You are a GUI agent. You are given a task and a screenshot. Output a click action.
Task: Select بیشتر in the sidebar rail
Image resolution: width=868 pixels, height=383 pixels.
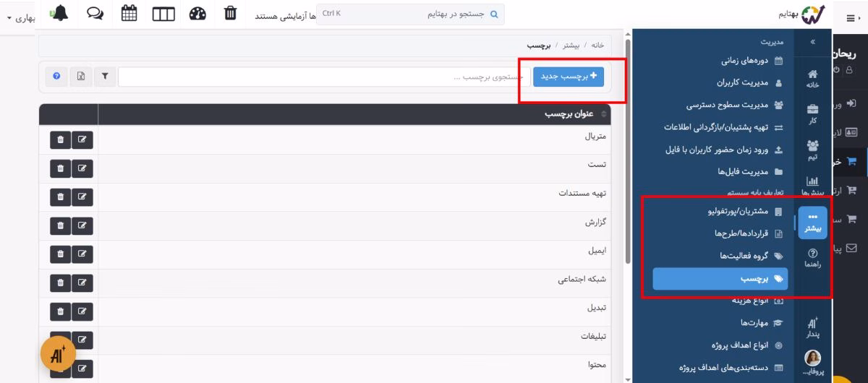click(812, 223)
